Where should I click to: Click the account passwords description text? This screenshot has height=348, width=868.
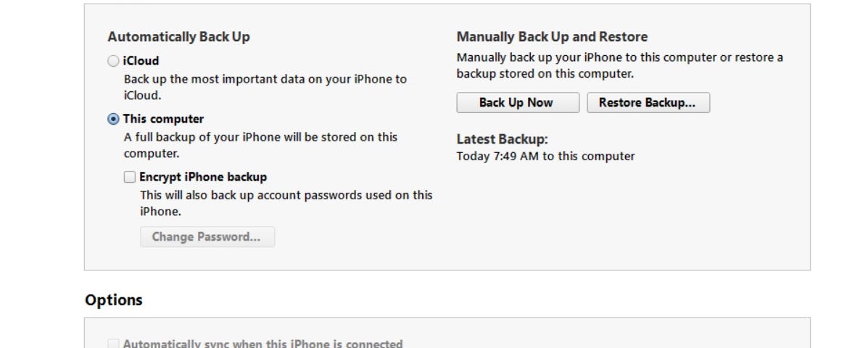(286, 204)
